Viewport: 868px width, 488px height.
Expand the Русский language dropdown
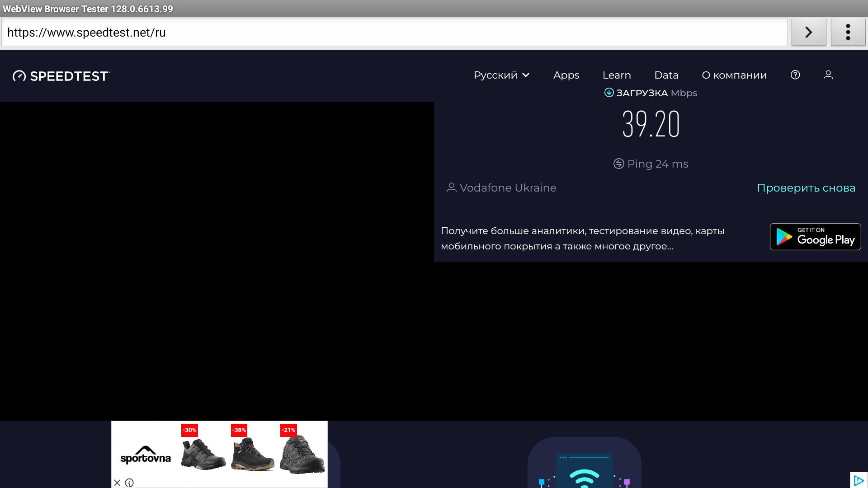(501, 75)
